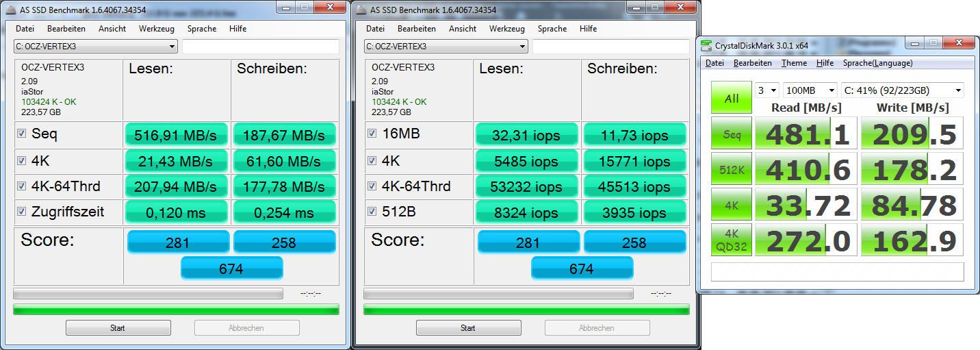Click the AS SSD Benchmark title icon in middle window
980x350 pixels.
pyautogui.click(x=361, y=10)
